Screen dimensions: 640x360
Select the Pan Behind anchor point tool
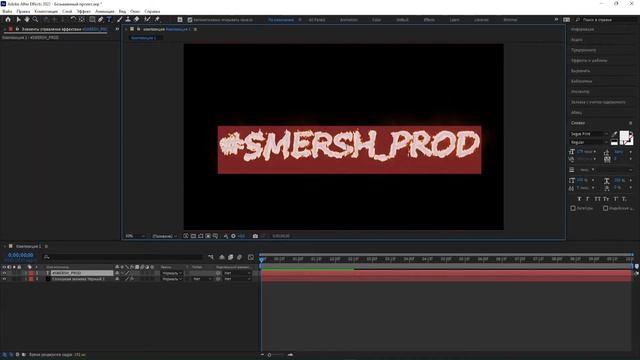(x=82, y=19)
